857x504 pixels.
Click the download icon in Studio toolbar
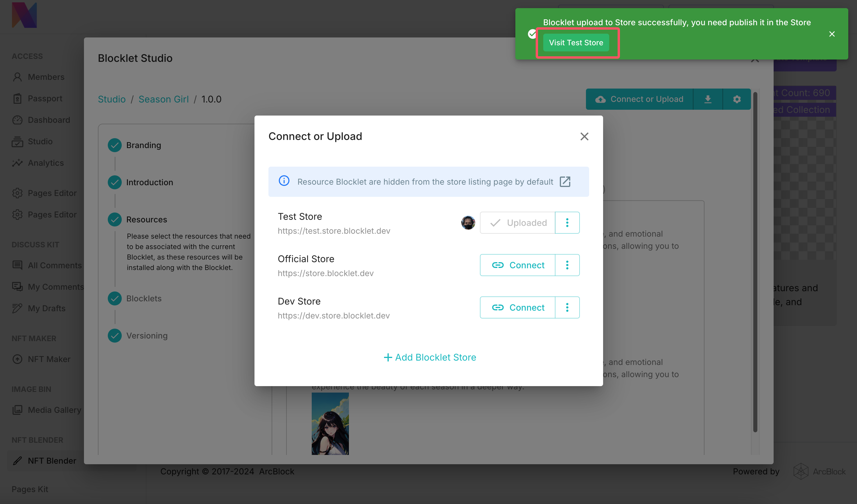[x=708, y=99]
